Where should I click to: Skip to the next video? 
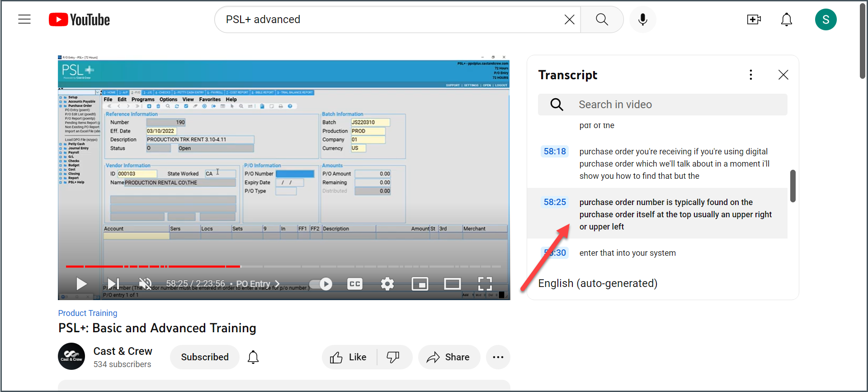[113, 284]
